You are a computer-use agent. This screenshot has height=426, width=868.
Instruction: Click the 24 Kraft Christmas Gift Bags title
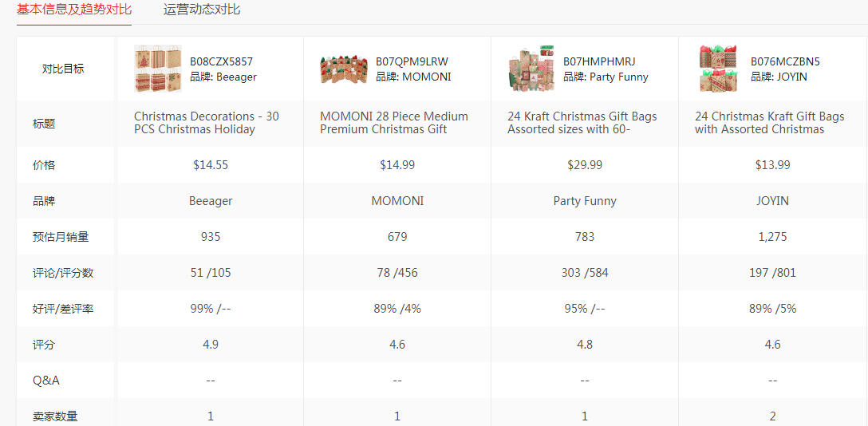tap(582, 123)
